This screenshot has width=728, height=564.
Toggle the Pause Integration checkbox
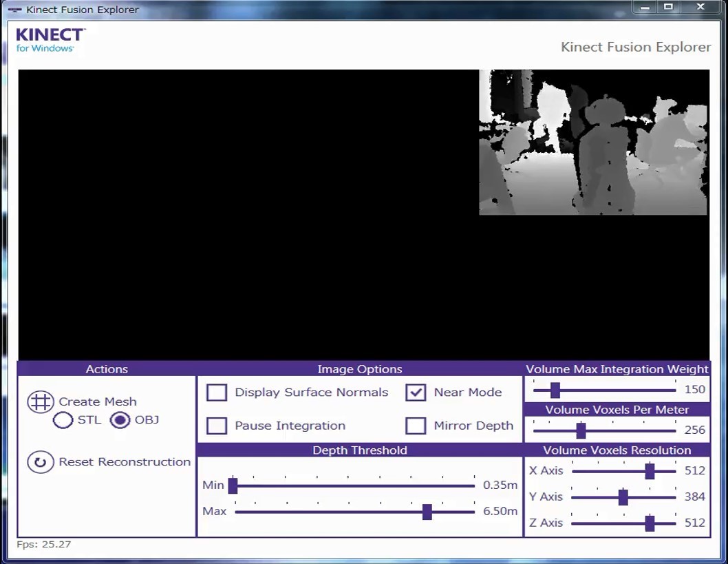coord(217,426)
